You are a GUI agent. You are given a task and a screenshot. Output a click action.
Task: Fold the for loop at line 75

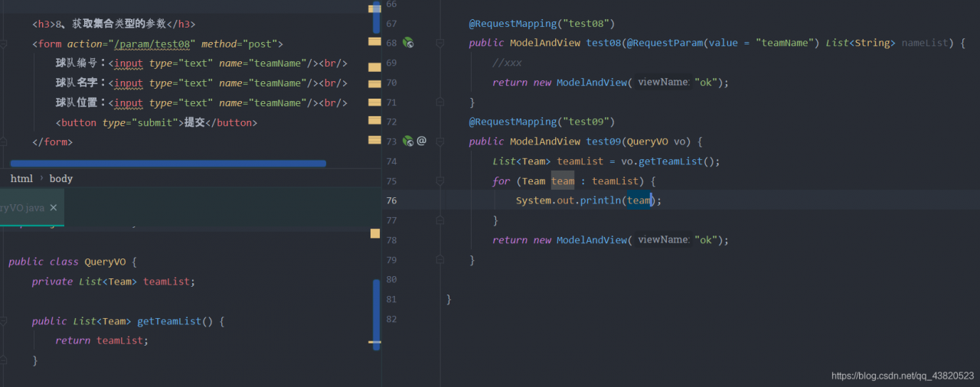click(x=440, y=181)
